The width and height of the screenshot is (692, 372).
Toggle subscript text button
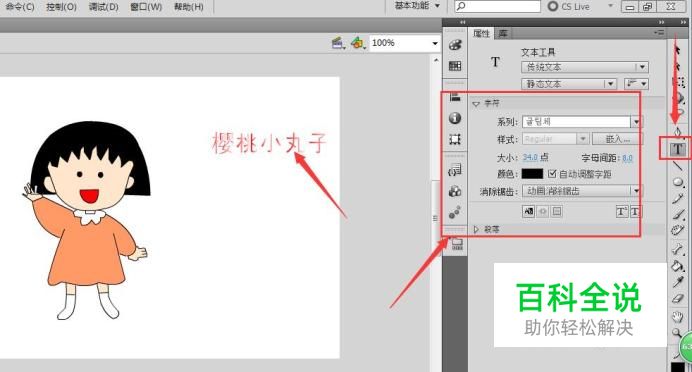635,212
